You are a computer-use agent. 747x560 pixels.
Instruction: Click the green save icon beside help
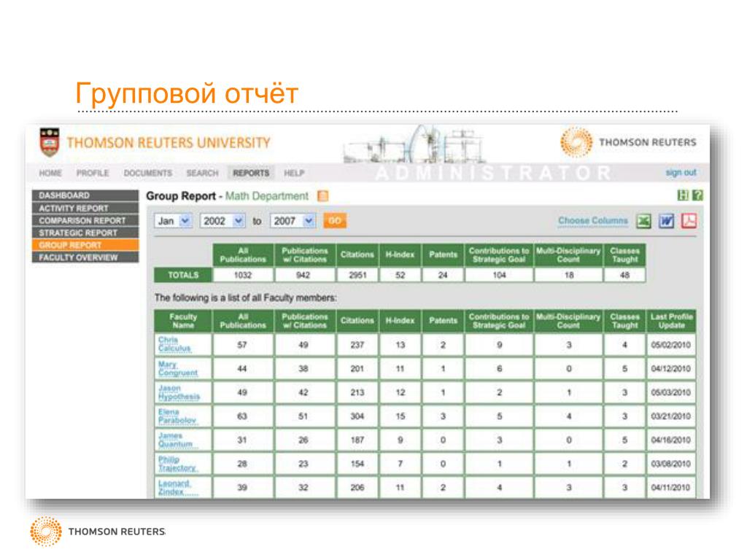pyautogui.click(x=683, y=195)
